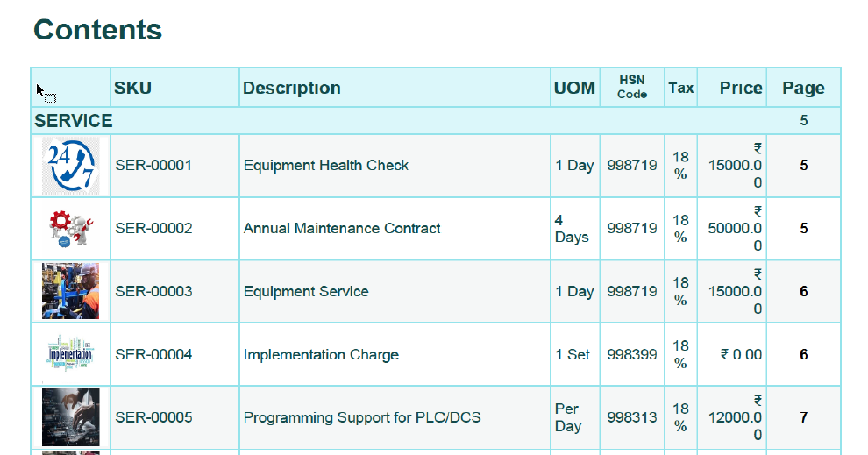This screenshot has width=868, height=455.
Task: Select the Equipment Service description
Action: click(x=306, y=292)
